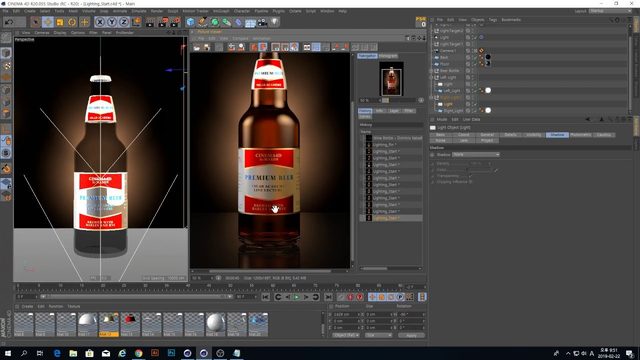Open the Tags menu in Object Manager
Image resolution: width=640 pixels, height=360 pixels.
coord(493,20)
